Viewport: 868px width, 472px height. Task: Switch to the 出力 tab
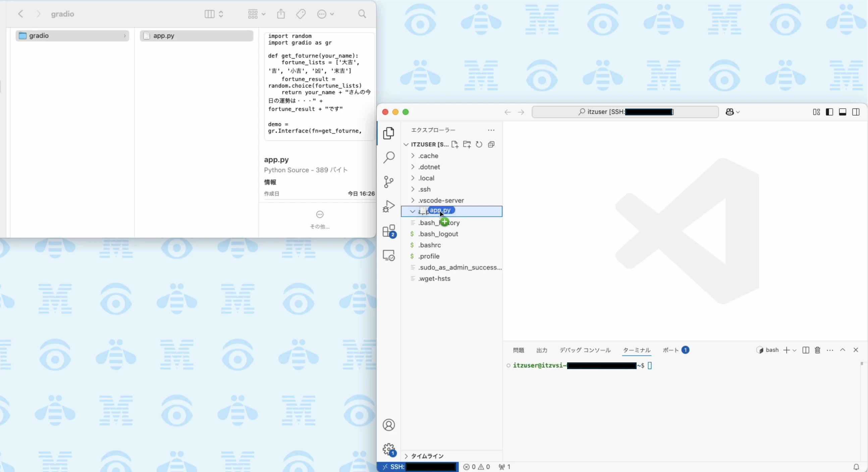click(541, 350)
